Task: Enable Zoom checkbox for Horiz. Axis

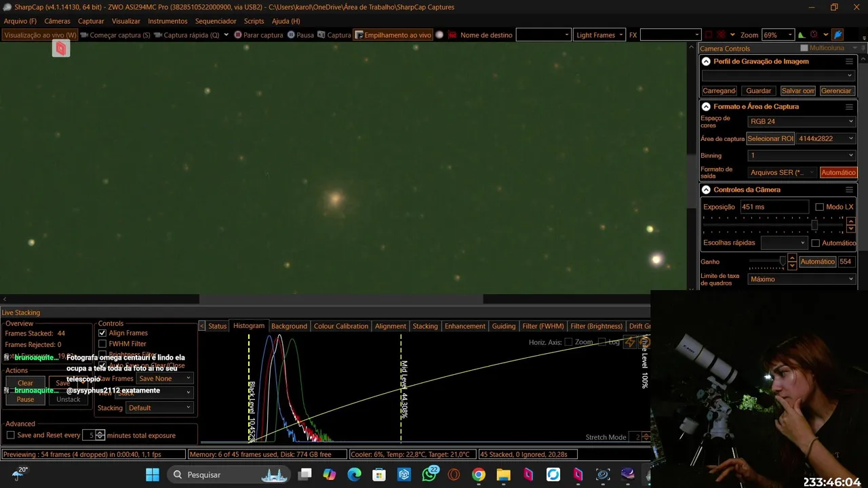Action: click(x=568, y=342)
